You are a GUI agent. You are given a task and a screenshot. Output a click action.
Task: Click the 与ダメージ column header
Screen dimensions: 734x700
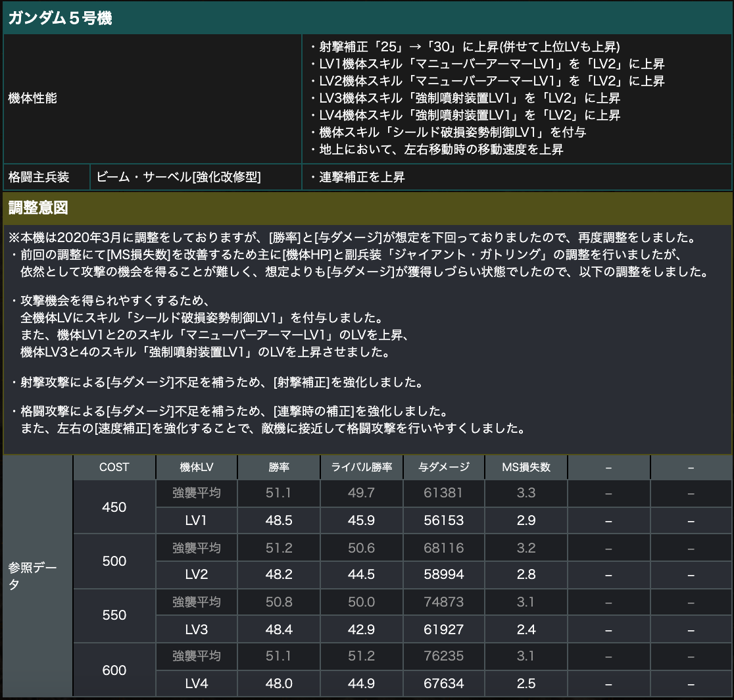pos(444,467)
